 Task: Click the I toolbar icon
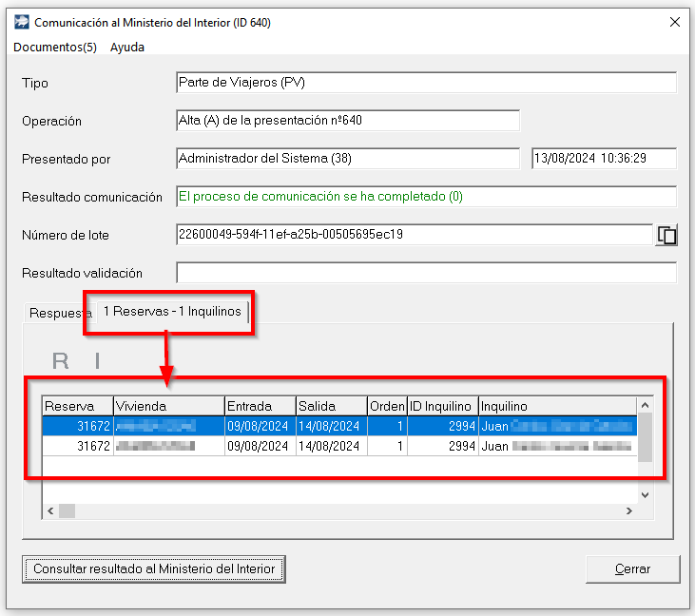pyautogui.click(x=97, y=360)
